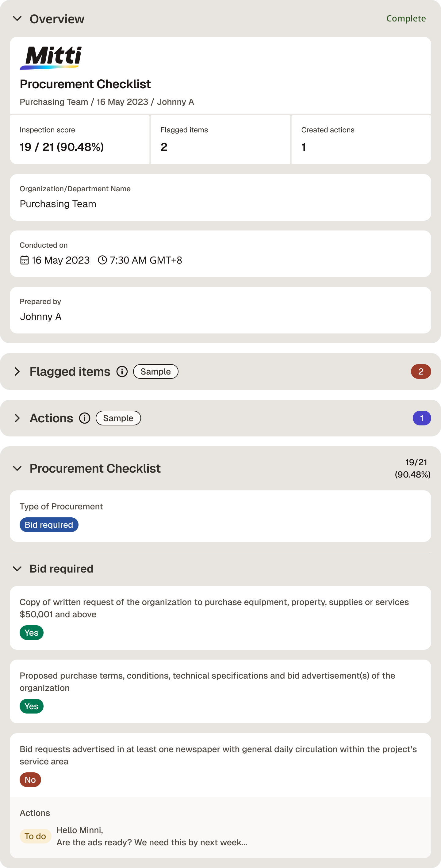Open the To do action for Minni
Screen dimensions: 441x868
pyautogui.click(x=35, y=836)
